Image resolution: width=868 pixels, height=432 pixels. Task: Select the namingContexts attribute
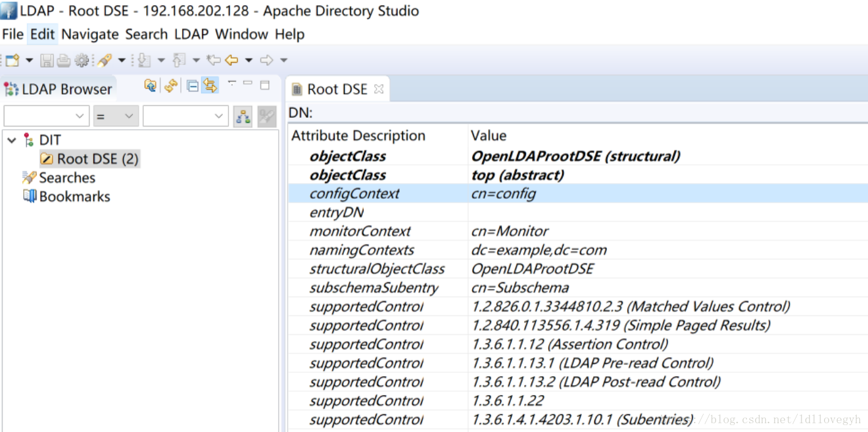coord(362,250)
